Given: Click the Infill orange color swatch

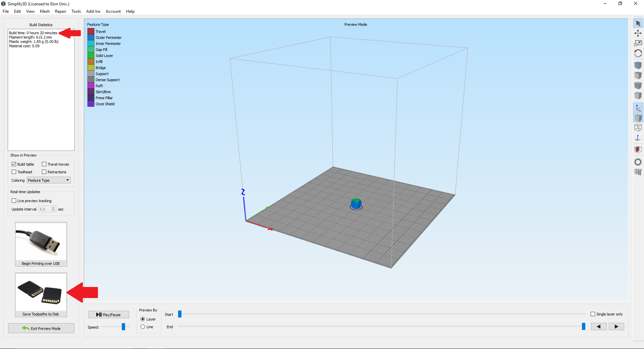Looking at the screenshot, I should coord(91,61).
